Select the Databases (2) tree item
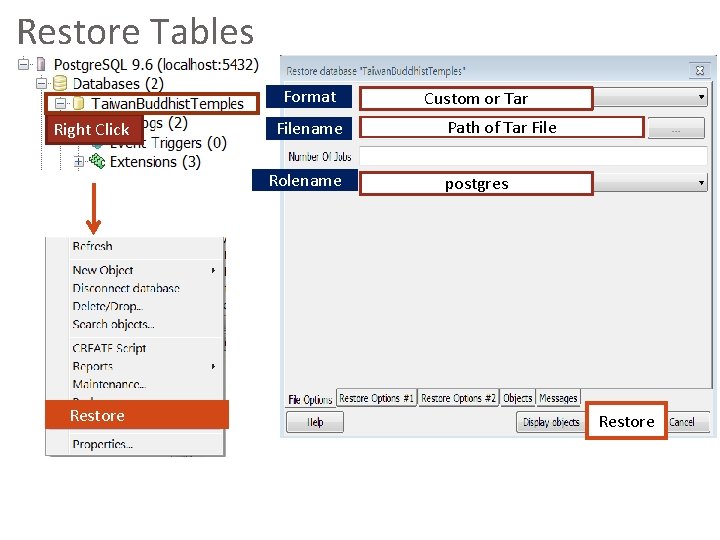Image resolution: width=720 pixels, height=540 pixels. tap(118, 84)
